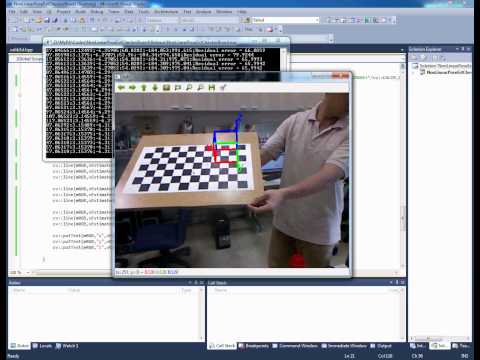This screenshot has height=360, width=480.
Task: Toggle auto-hide pin on Solution Explorer
Action: (463, 49)
